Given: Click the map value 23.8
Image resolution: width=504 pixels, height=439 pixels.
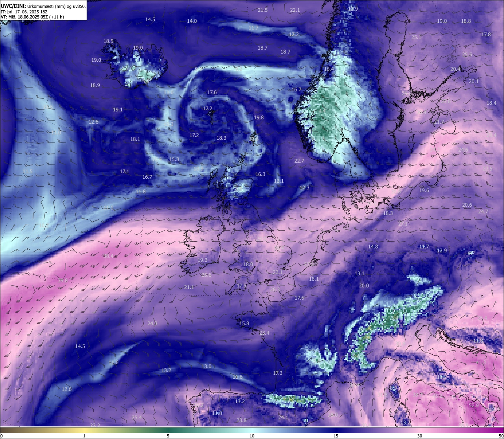Looking at the screenshot, I should coord(241,420).
